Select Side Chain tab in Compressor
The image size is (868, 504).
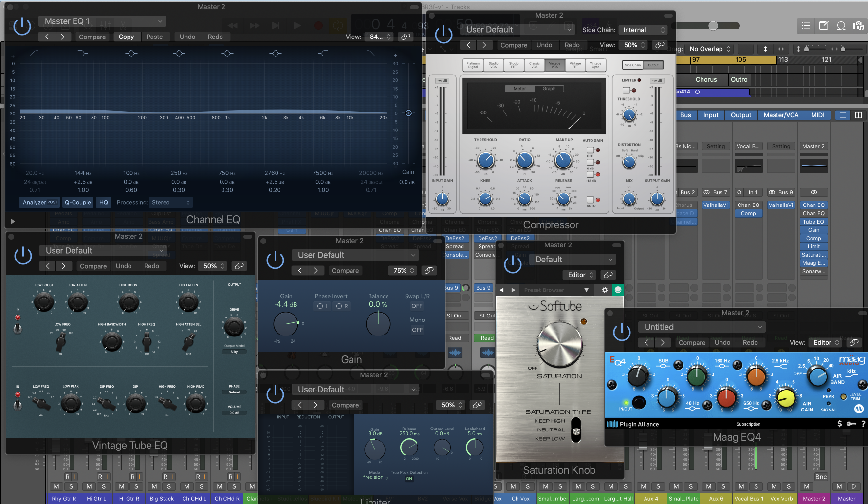[x=633, y=65]
